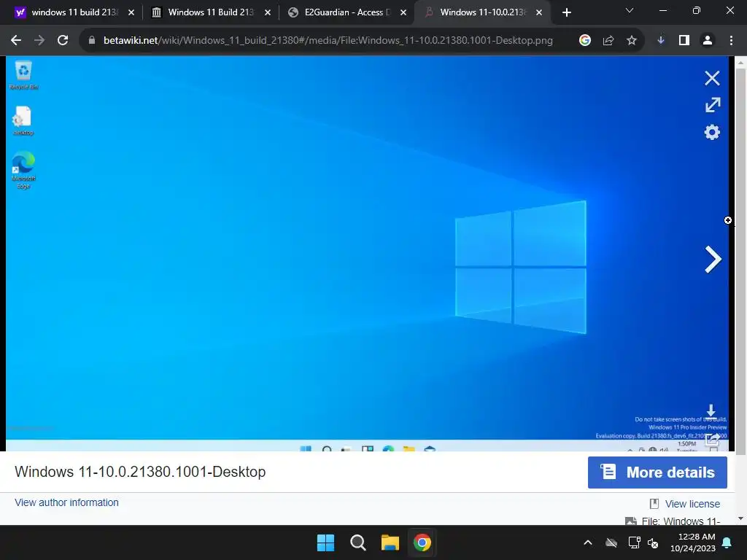Click More details button
The width and height of the screenshot is (747, 560).
657,472
